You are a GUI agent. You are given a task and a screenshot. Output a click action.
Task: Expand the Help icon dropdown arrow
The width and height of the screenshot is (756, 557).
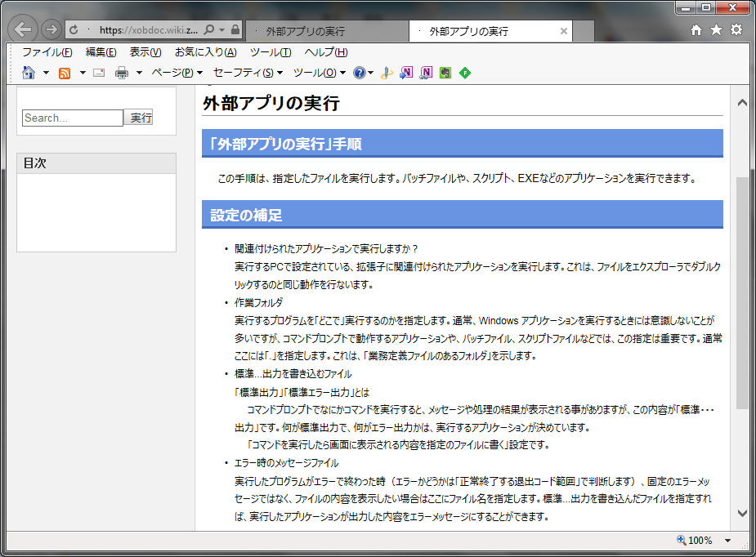(370, 73)
